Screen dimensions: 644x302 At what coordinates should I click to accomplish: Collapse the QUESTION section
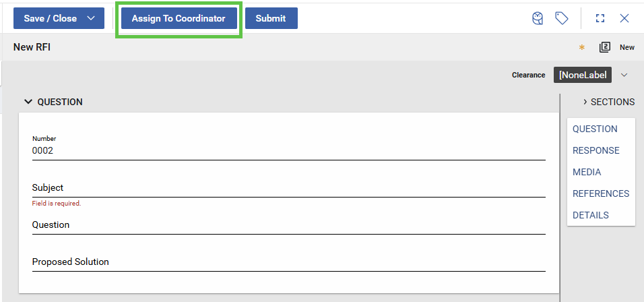[28, 102]
